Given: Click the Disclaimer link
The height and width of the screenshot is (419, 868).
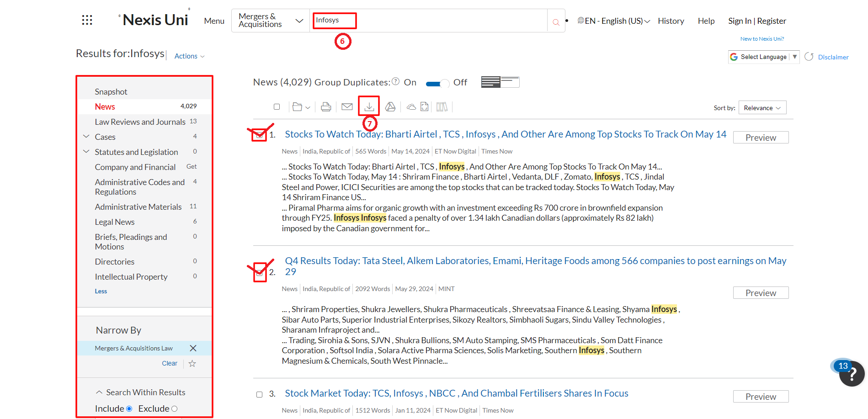Looking at the screenshot, I should 833,57.
